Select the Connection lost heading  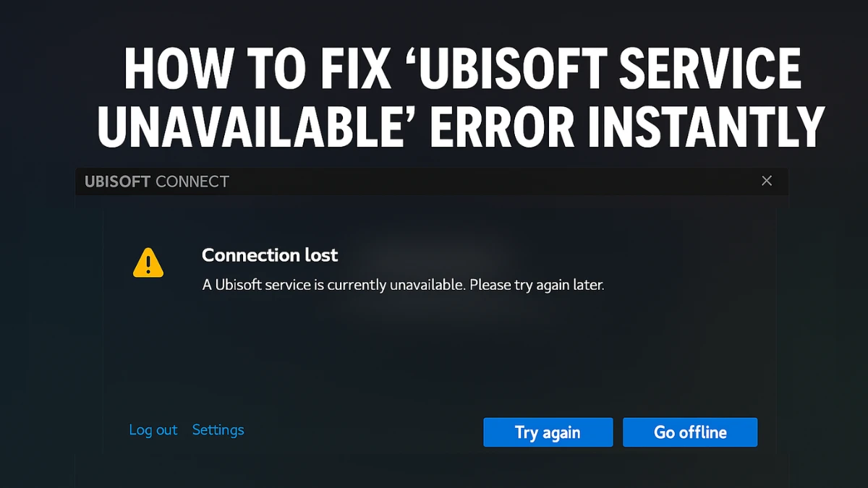(270, 255)
